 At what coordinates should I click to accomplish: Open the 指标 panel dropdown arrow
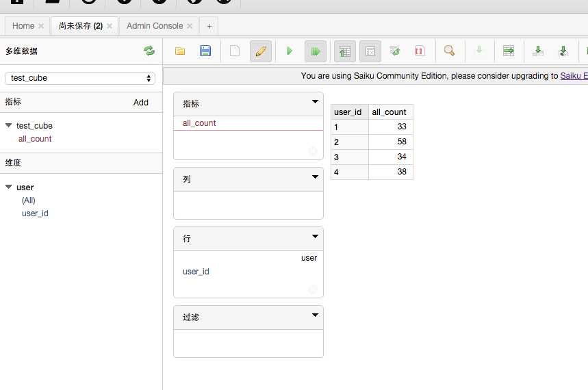pyautogui.click(x=315, y=102)
